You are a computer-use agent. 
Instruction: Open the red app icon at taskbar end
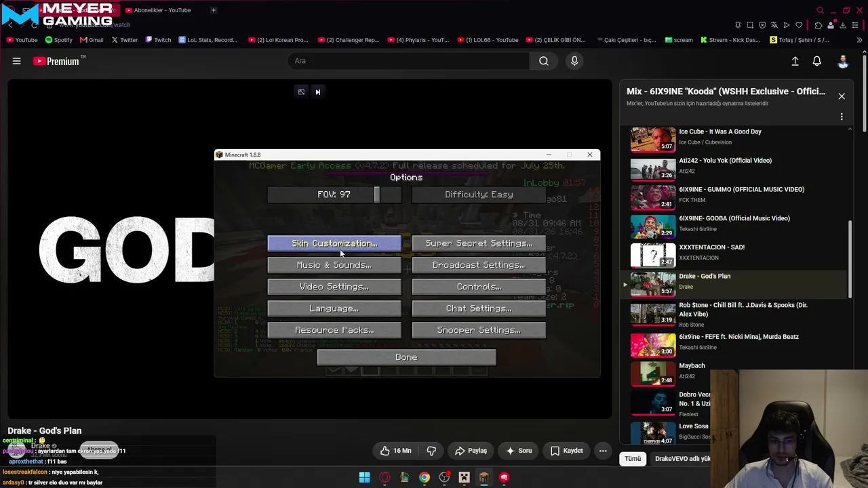click(504, 477)
